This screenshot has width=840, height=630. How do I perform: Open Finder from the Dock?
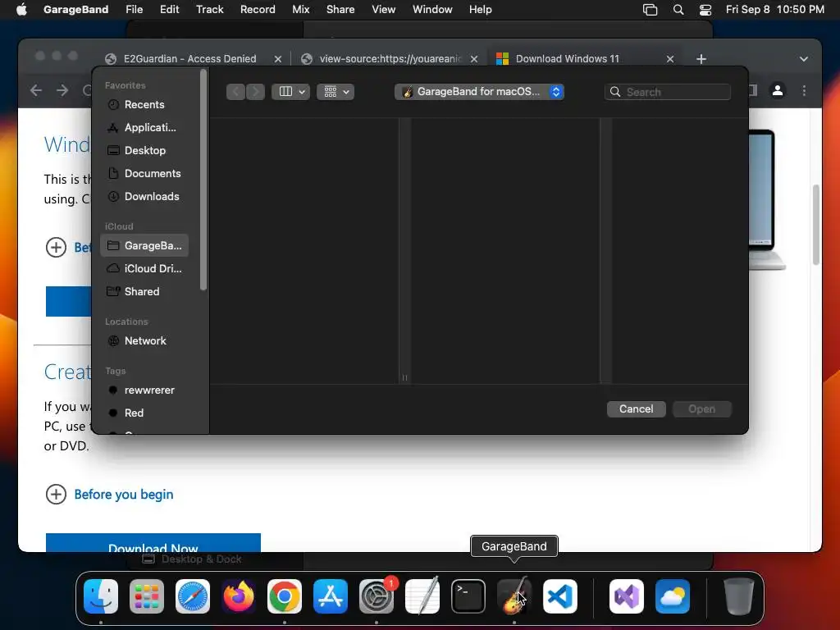pyautogui.click(x=101, y=596)
